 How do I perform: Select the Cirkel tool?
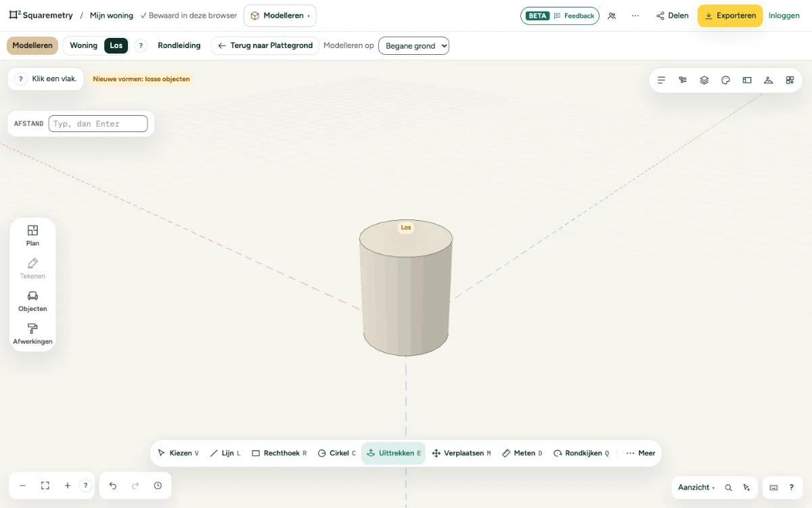[337, 453]
